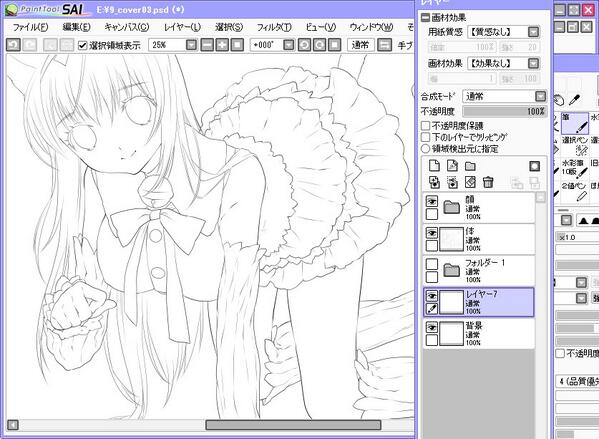Open the 25% zoom dropdown
The height and width of the screenshot is (439, 599).
(x=191, y=45)
